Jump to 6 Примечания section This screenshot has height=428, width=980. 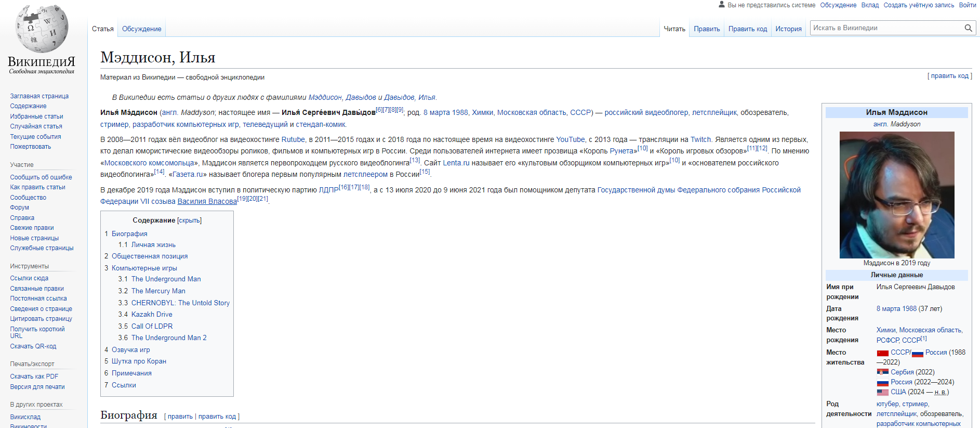pos(131,373)
